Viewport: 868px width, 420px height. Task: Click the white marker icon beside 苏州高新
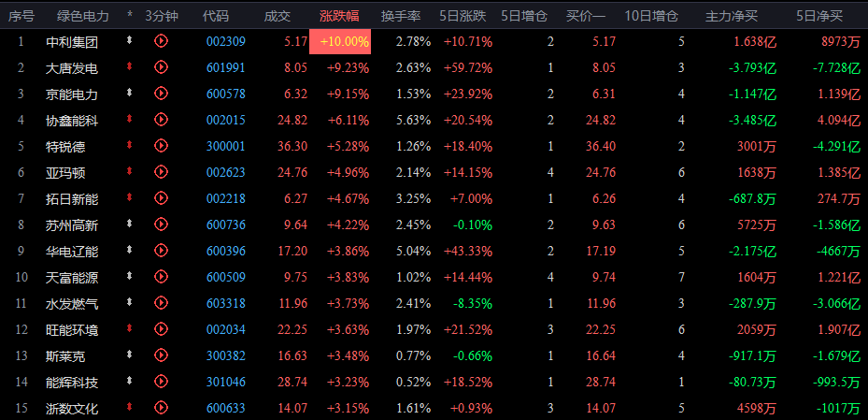tap(130, 224)
